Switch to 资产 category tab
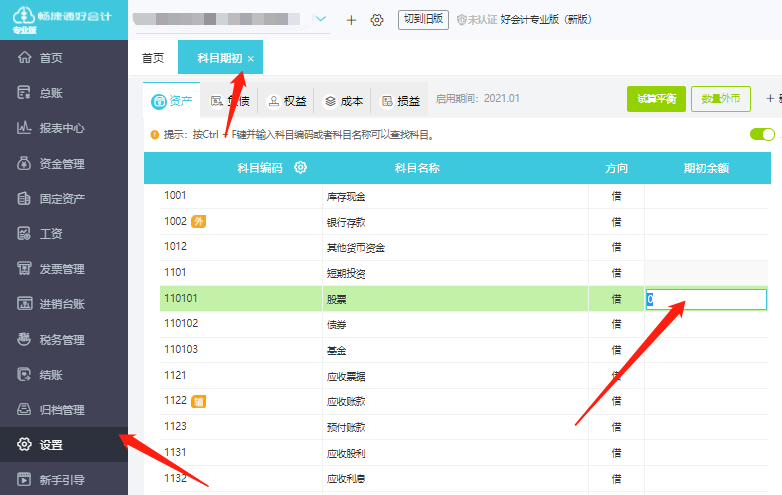This screenshot has height=495, width=782. tap(172, 101)
